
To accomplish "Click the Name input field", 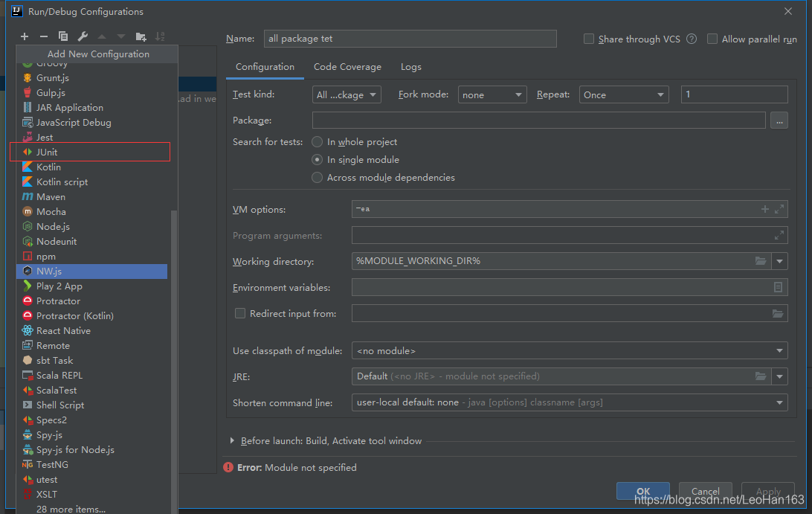I will (410, 39).
